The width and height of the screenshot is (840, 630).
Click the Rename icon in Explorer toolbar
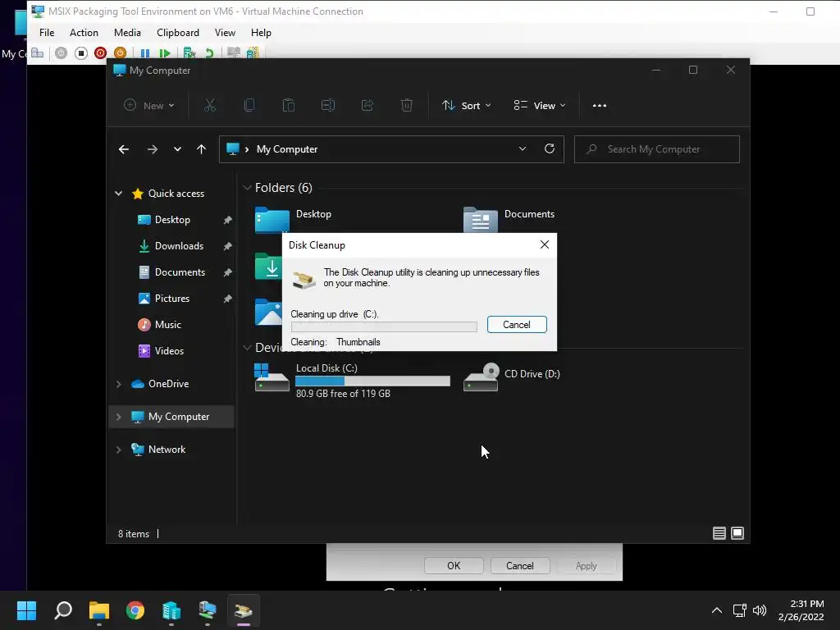328,106
